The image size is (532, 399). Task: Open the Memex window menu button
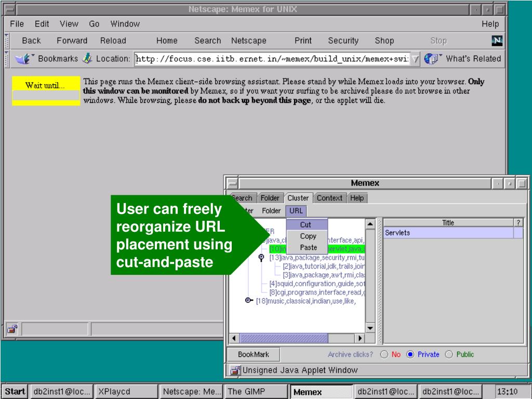pyautogui.click(x=232, y=183)
